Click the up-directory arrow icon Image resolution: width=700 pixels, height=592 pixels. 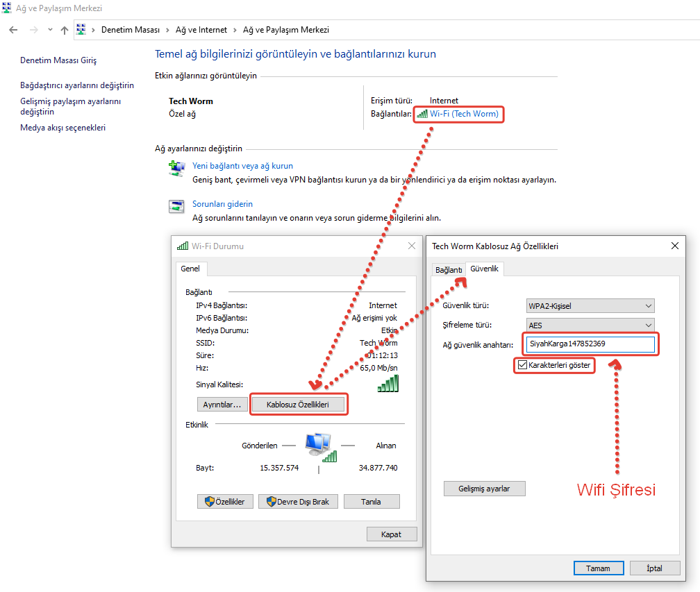pos(65,30)
